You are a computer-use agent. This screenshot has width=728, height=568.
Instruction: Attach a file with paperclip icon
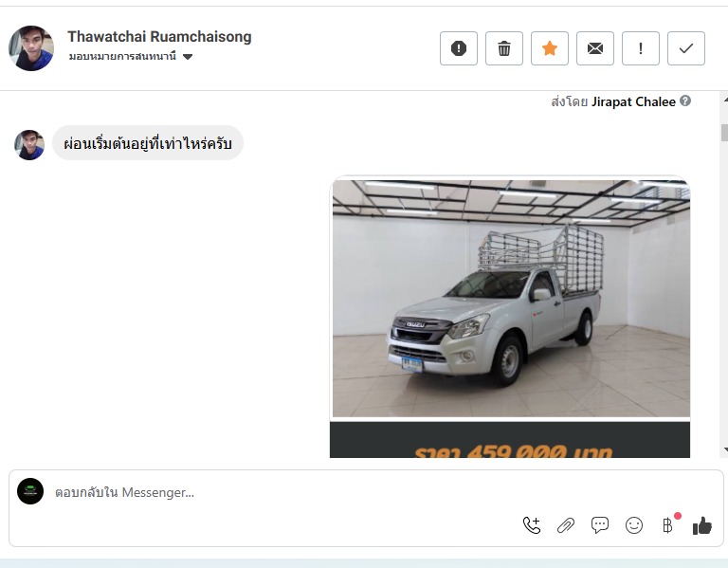[x=566, y=525]
